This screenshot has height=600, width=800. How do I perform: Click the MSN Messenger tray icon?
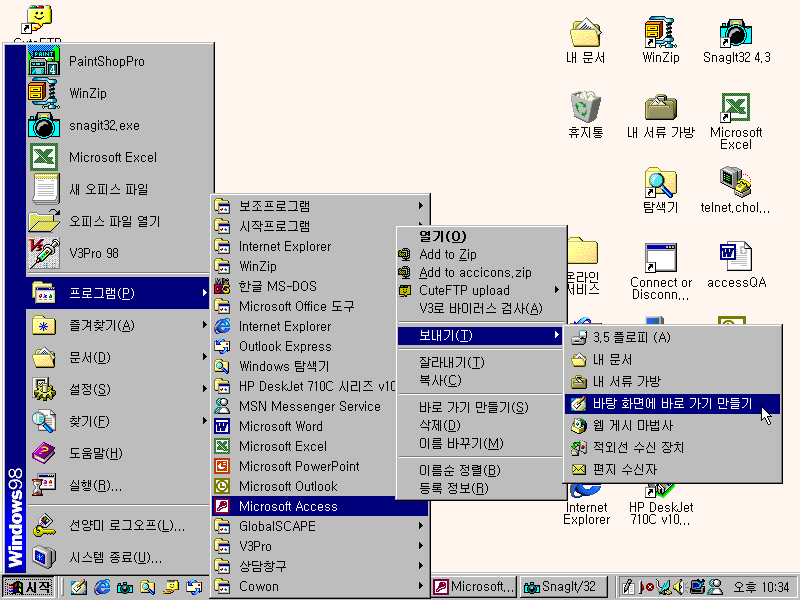point(715,587)
